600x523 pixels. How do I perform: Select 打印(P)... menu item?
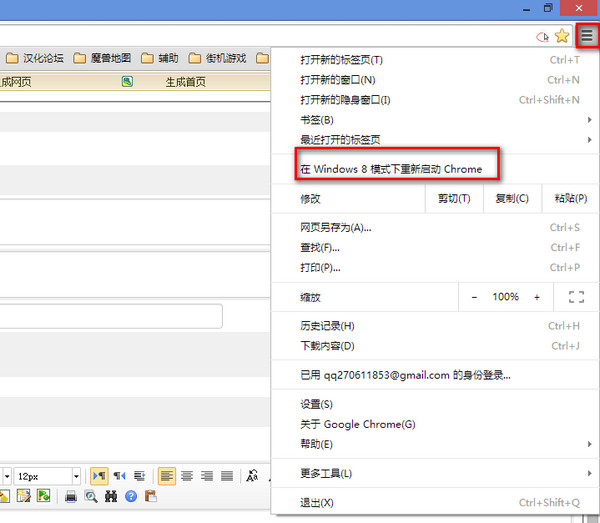pyautogui.click(x=435, y=267)
